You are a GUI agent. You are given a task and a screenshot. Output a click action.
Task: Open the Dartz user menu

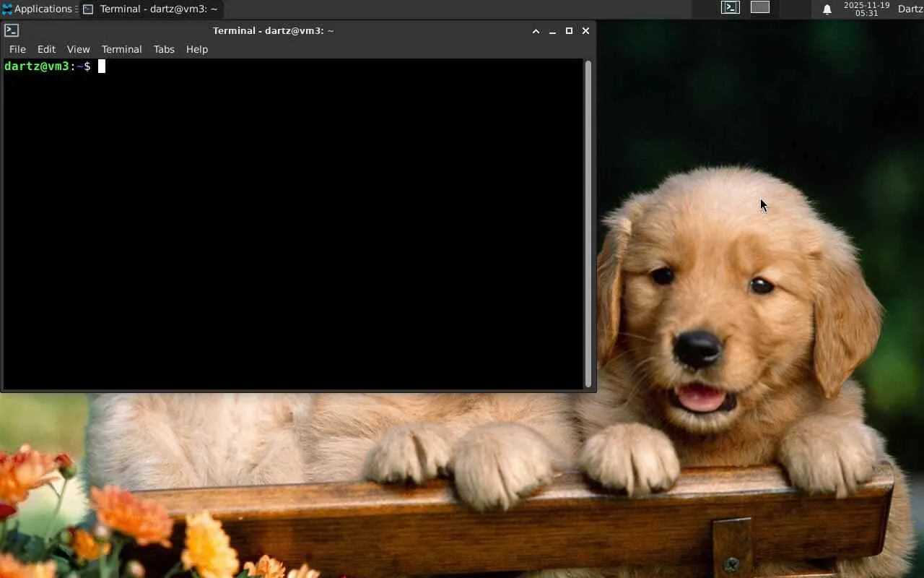click(910, 9)
